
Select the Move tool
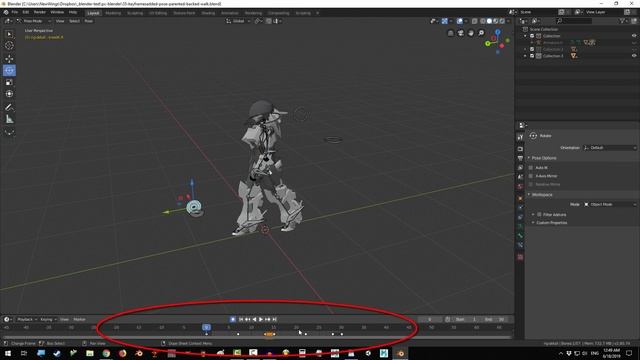9,59
